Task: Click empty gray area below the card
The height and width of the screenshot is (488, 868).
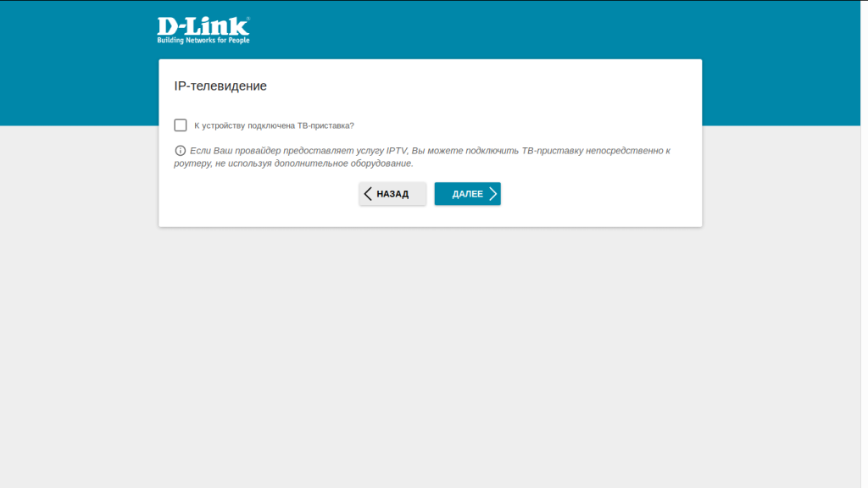Action: click(430, 354)
